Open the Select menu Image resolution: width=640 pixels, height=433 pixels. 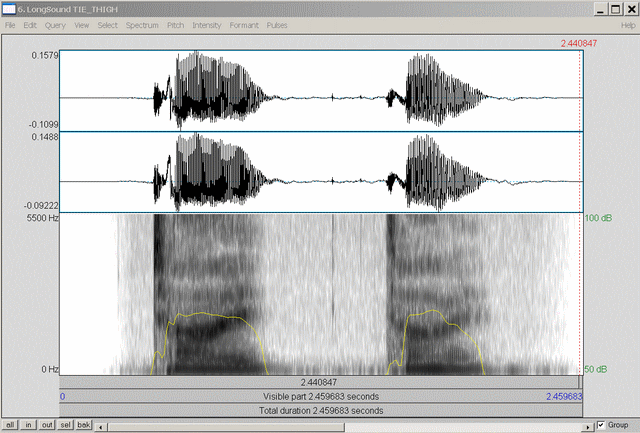pyautogui.click(x=108, y=24)
